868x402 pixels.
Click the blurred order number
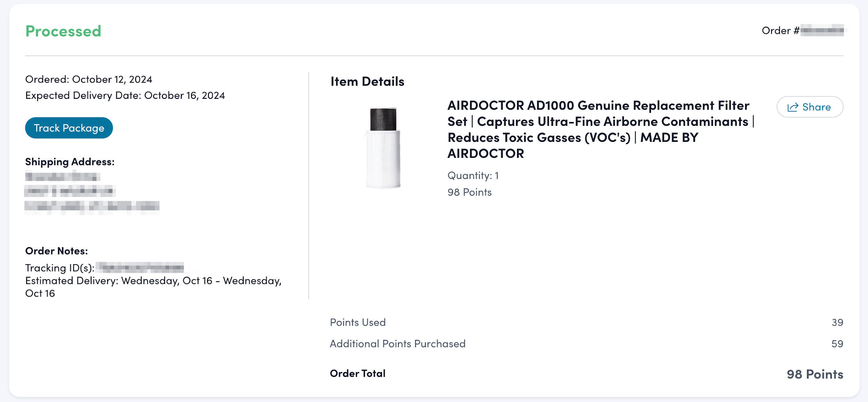[822, 31]
